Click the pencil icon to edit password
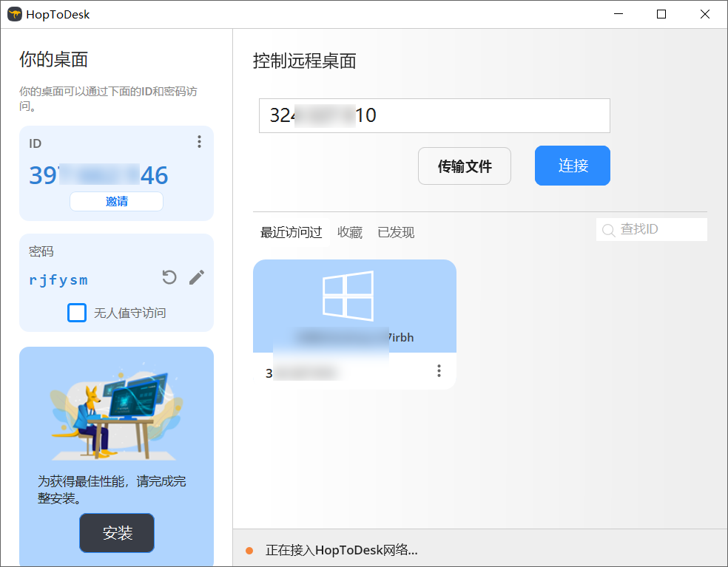The image size is (728, 567). click(x=196, y=277)
